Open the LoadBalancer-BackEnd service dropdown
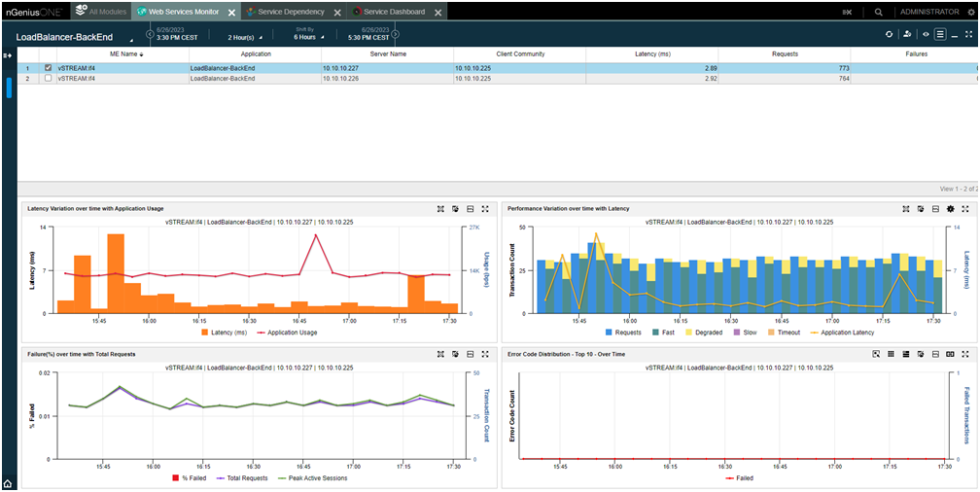980x492 pixels. (x=74, y=37)
